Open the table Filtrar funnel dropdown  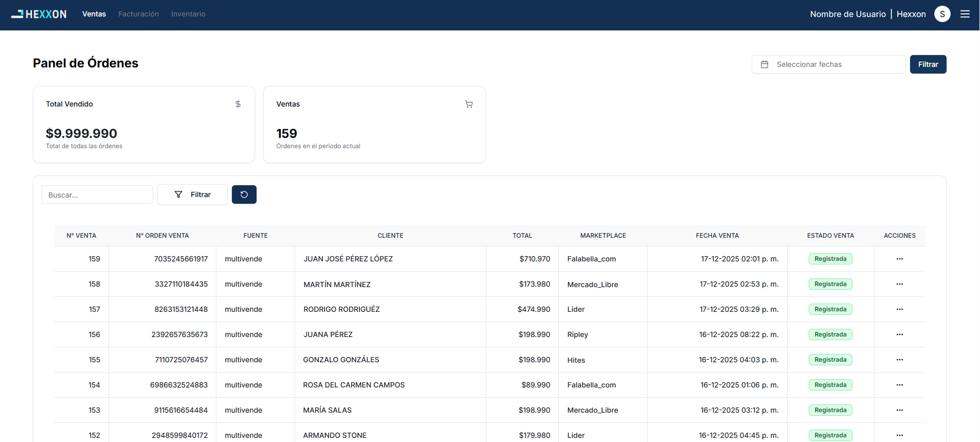[192, 195]
